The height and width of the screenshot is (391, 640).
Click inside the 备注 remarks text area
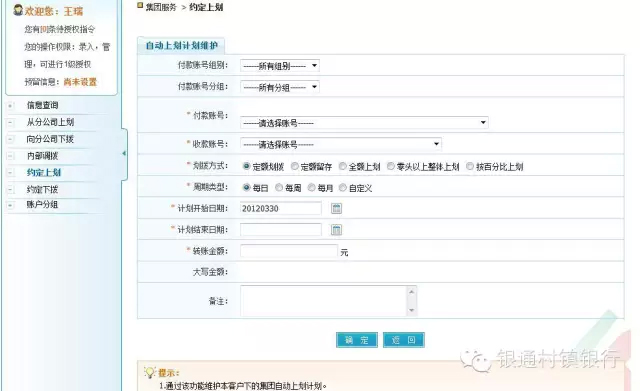324,301
